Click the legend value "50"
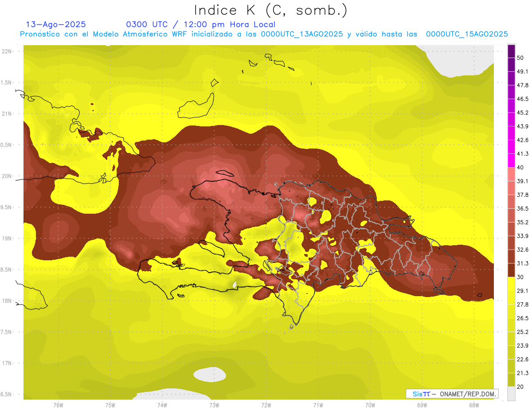The height and width of the screenshot is (411, 532). [520, 58]
